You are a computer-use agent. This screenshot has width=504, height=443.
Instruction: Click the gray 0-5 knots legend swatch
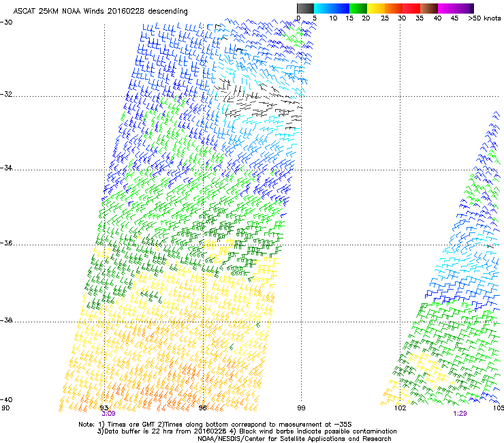pyautogui.click(x=305, y=8)
